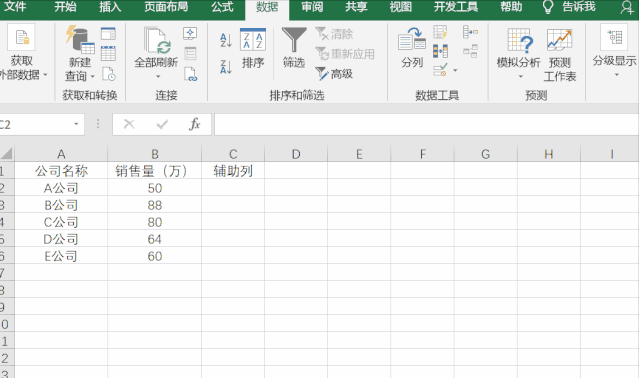
Task: Click the 分列 icon
Action: click(412, 39)
